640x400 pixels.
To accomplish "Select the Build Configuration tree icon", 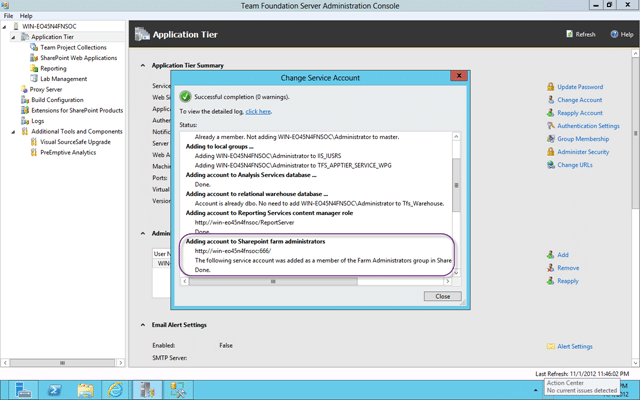I will click(x=25, y=100).
